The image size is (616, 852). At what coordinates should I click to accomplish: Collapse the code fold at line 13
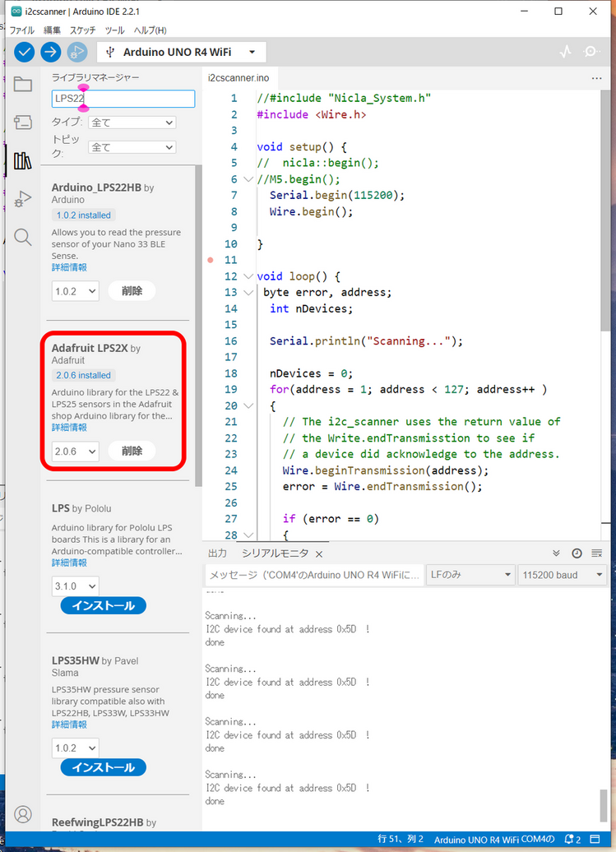[x=248, y=293]
